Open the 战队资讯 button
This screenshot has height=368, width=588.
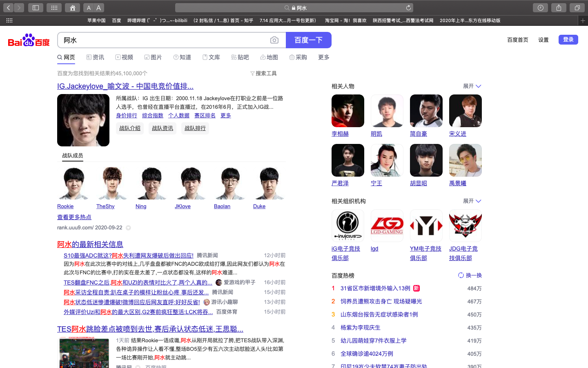(x=163, y=128)
